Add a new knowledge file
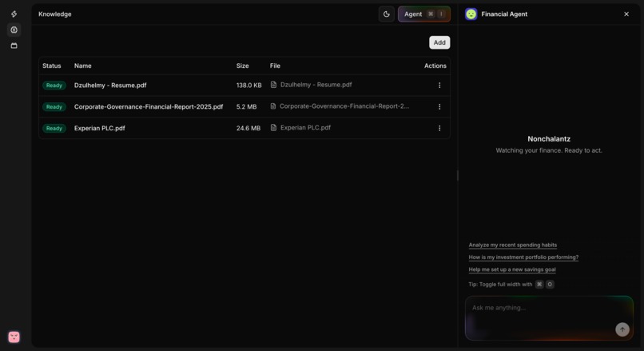The height and width of the screenshot is (351, 644). click(439, 42)
